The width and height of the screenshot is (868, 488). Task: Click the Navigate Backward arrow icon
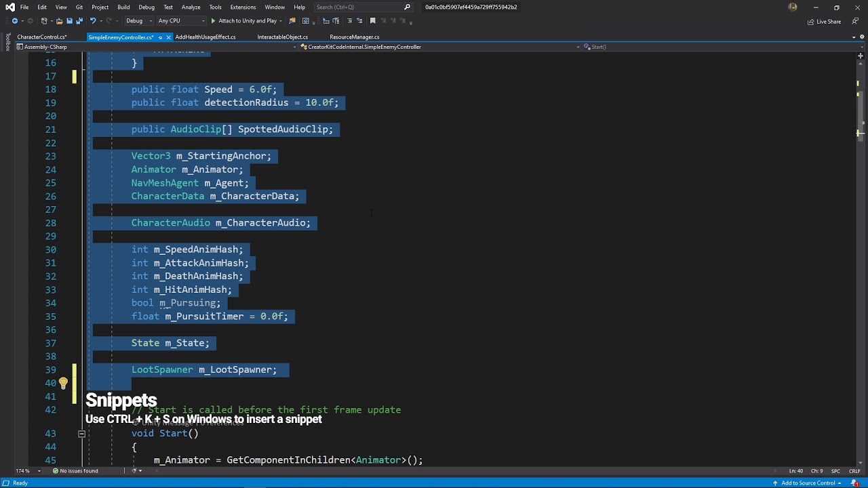[x=15, y=21]
